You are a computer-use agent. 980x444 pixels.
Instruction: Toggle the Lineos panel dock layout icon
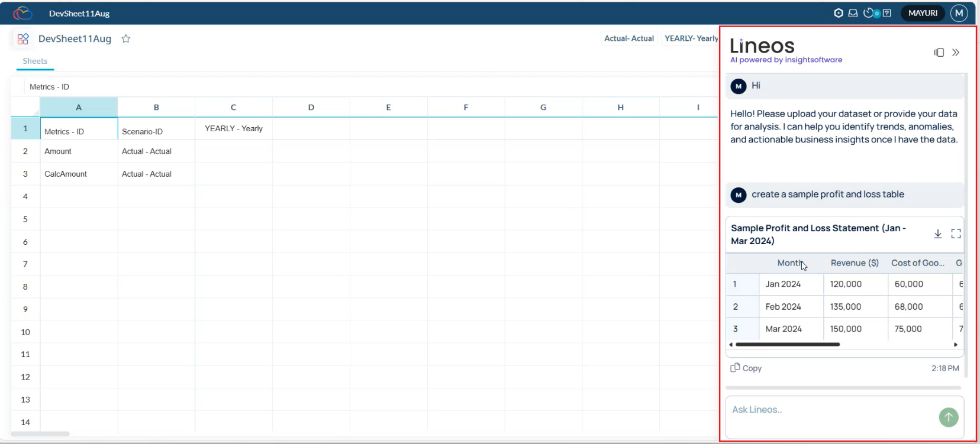(x=939, y=53)
